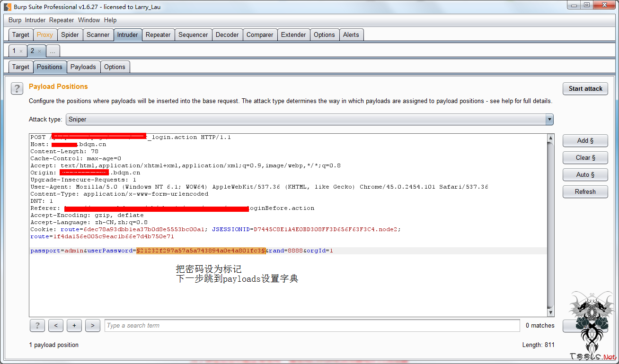The height and width of the screenshot is (364, 619).
Task: Switch to the main Repeater tab
Action: [x=158, y=35]
